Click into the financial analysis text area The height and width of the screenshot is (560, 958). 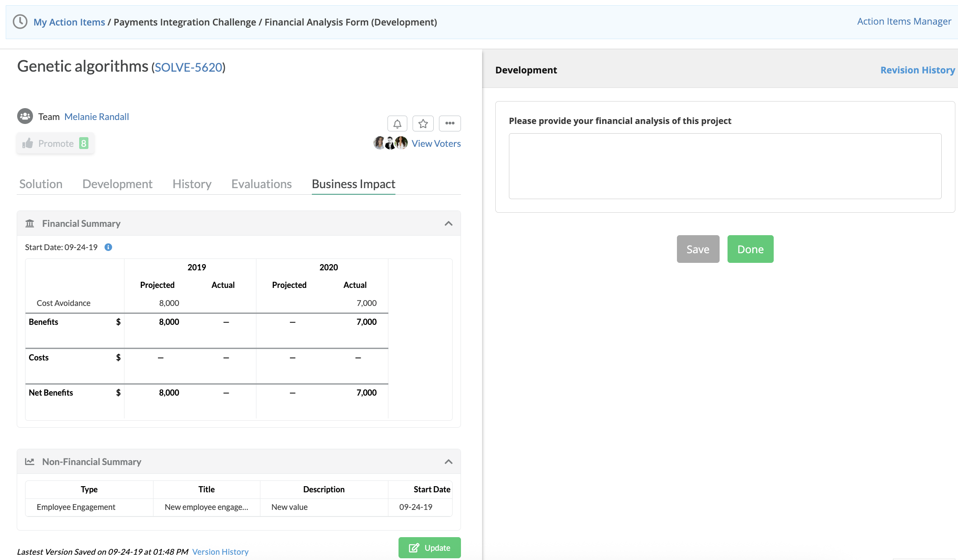(725, 166)
